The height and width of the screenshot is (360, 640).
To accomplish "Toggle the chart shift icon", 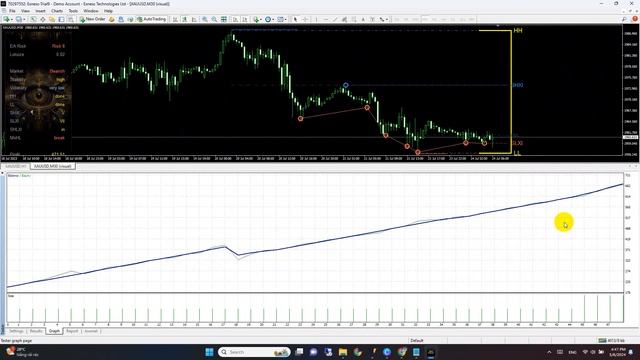I will pos(244,19).
